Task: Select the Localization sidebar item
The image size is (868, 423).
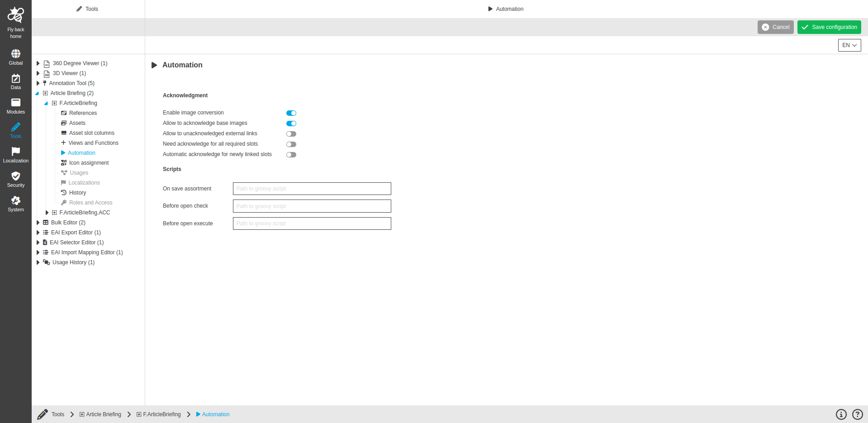Action: pos(15,153)
